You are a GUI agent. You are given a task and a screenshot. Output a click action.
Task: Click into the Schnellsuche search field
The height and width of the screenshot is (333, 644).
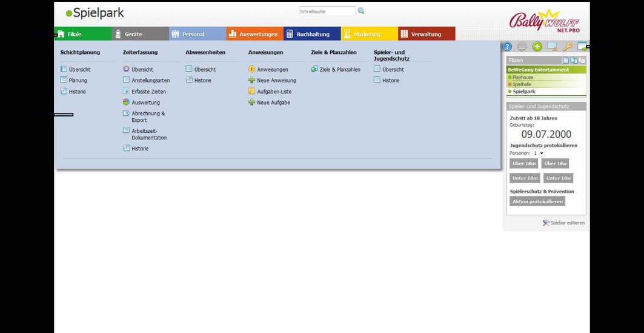[327, 12]
